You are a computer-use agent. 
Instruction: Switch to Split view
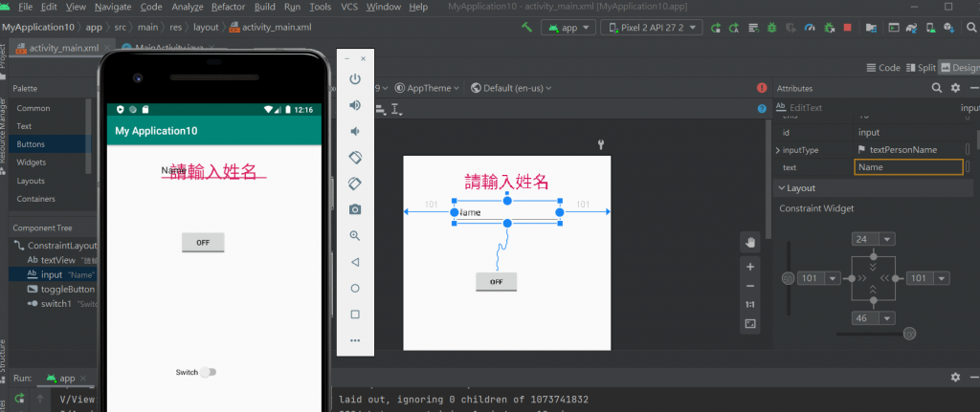coord(921,68)
